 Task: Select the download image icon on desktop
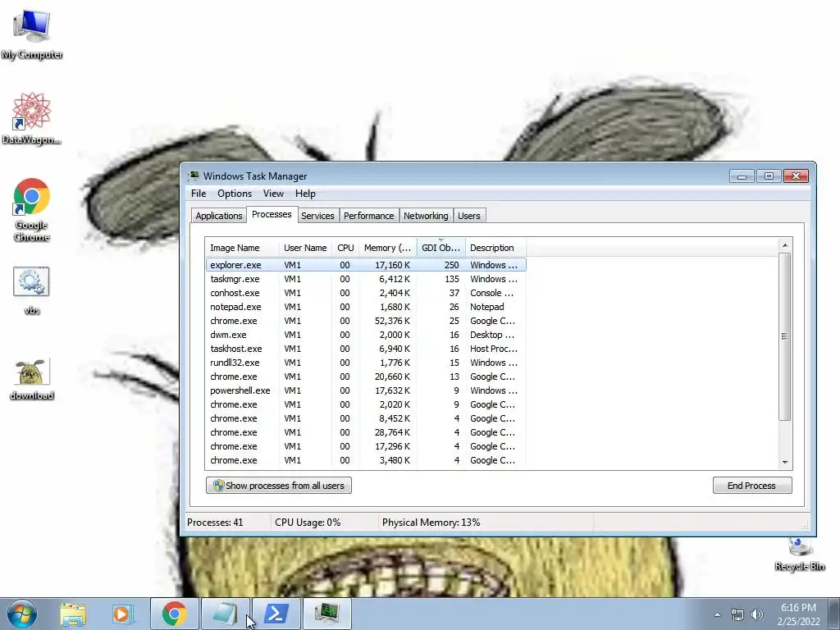pyautogui.click(x=32, y=379)
